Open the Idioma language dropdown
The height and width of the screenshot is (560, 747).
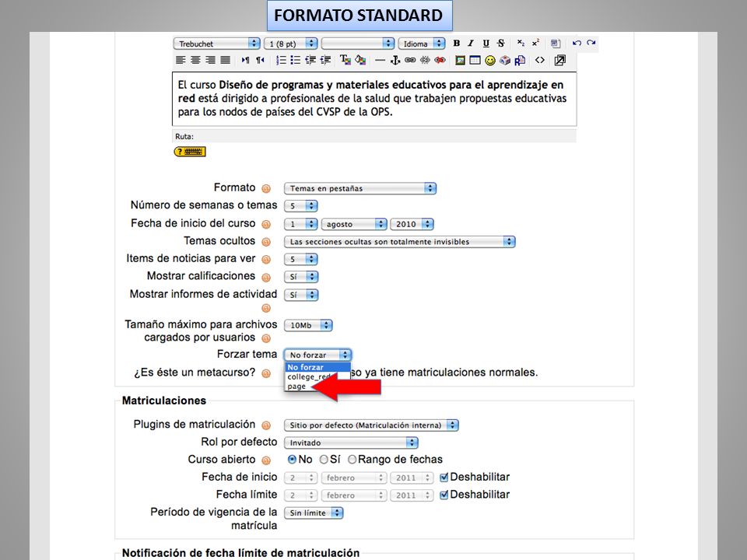(422, 44)
